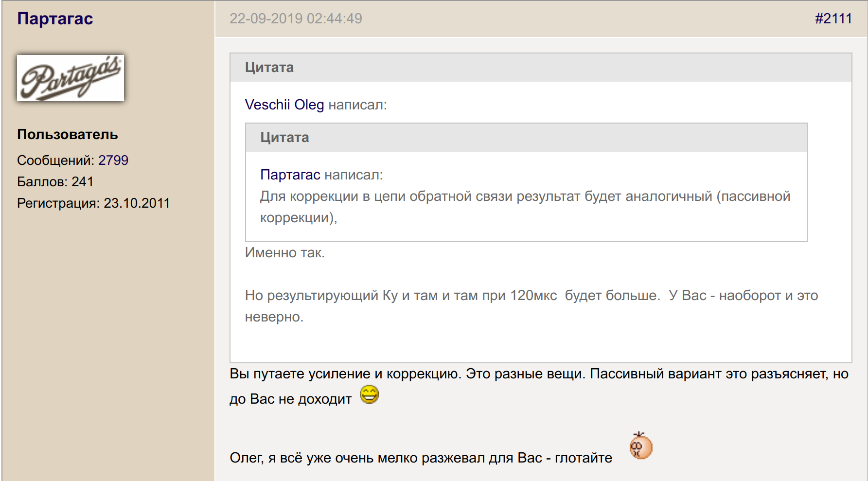Screen dimensions: 868x481
Task: Click the line 'Олег, я всё уже очень мелко разжевал'
Action: (x=421, y=458)
